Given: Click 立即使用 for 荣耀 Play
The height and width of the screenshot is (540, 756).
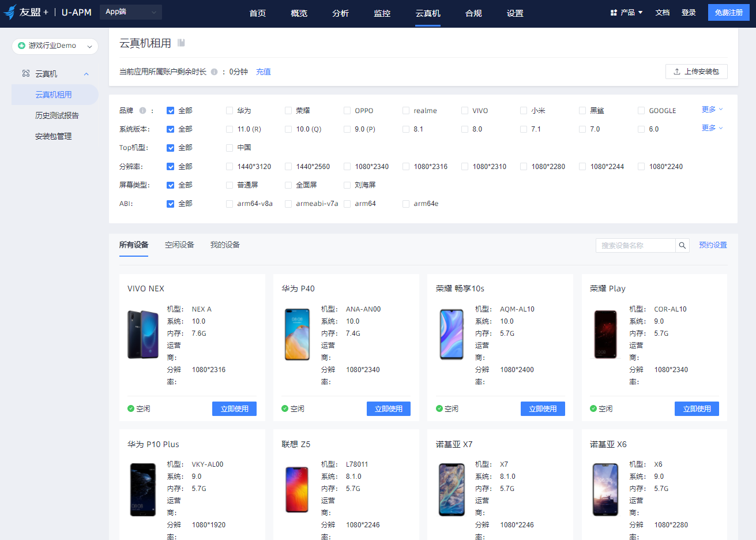Looking at the screenshot, I should click(x=697, y=409).
